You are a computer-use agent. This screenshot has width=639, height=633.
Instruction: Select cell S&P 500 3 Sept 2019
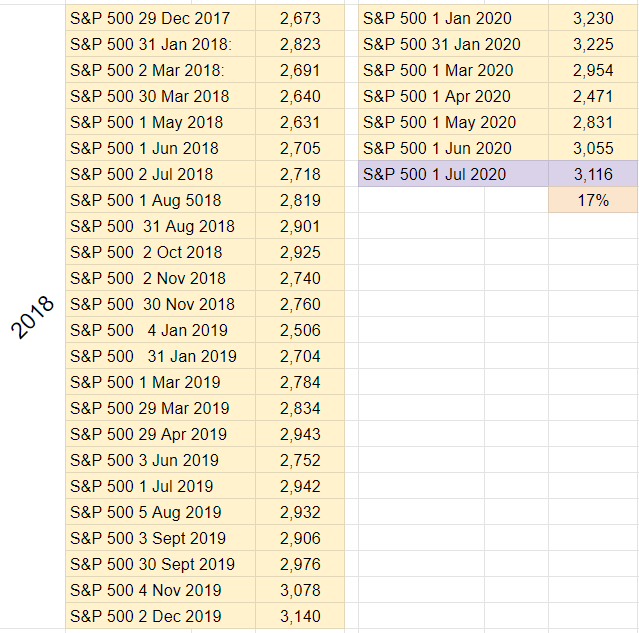point(160,538)
